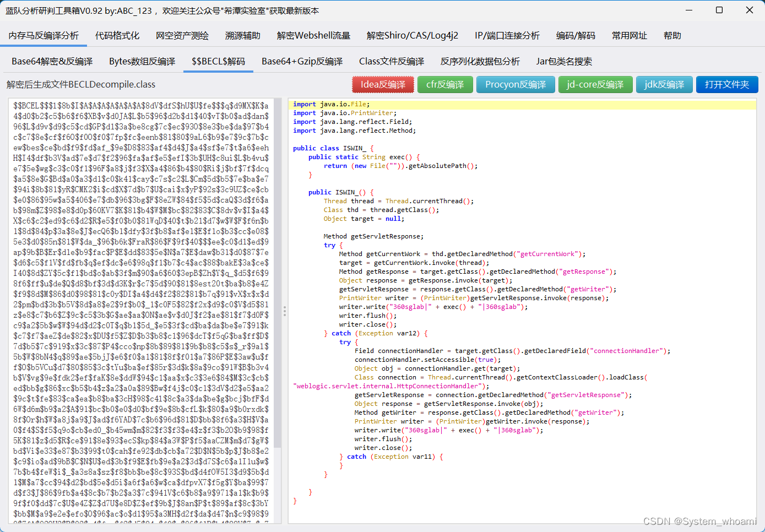Click the 'Method getServletResponse;' line
This screenshot has height=532, width=765.
pyautogui.click(x=373, y=236)
